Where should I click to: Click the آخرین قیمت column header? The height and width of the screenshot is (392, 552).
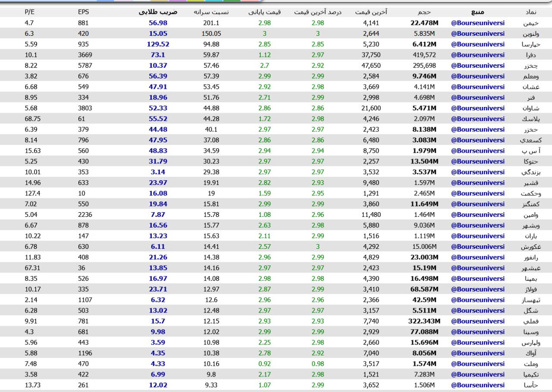coord(371,12)
